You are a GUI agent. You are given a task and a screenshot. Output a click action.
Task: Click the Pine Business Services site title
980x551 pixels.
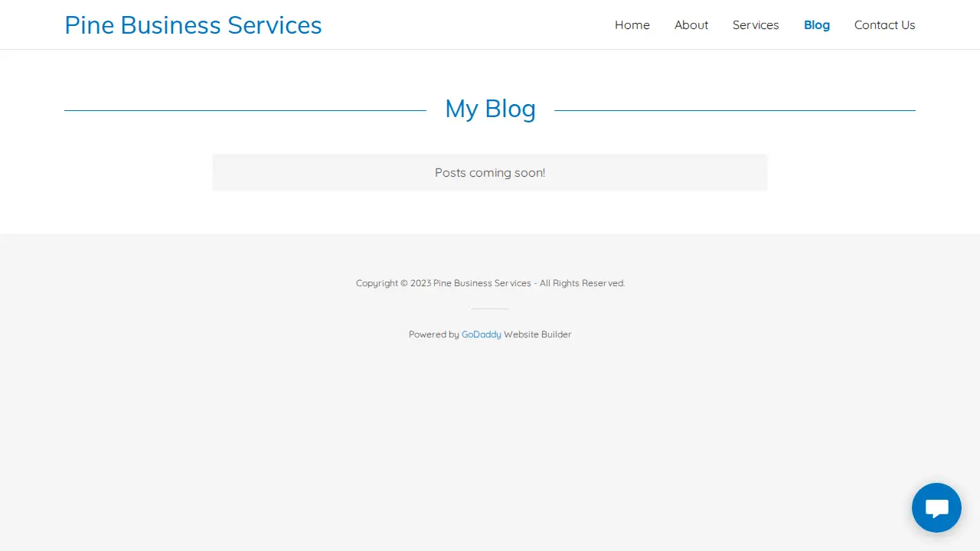coord(193,25)
